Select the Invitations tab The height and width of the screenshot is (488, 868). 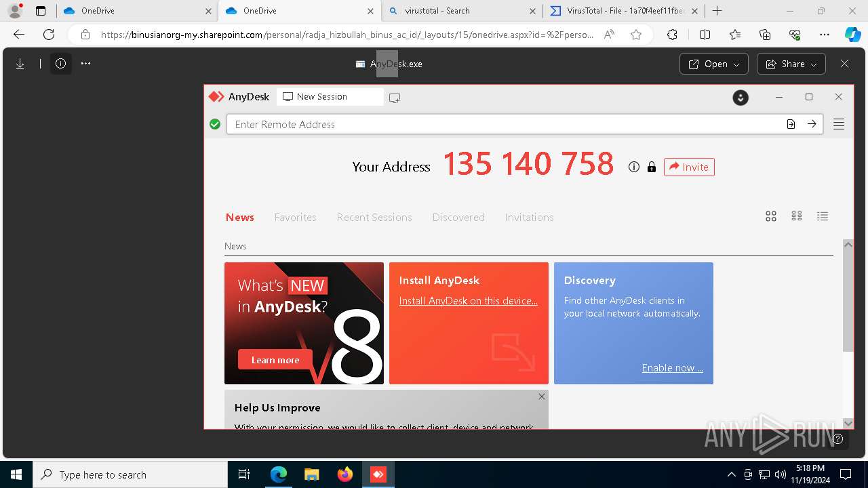[529, 217]
